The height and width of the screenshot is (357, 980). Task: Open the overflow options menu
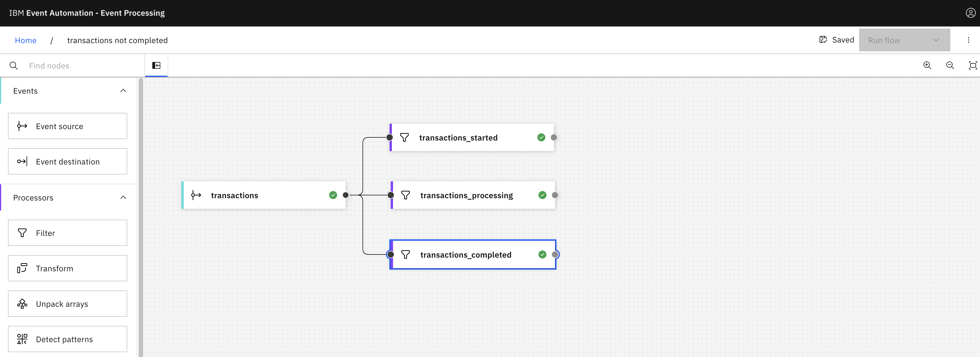968,40
